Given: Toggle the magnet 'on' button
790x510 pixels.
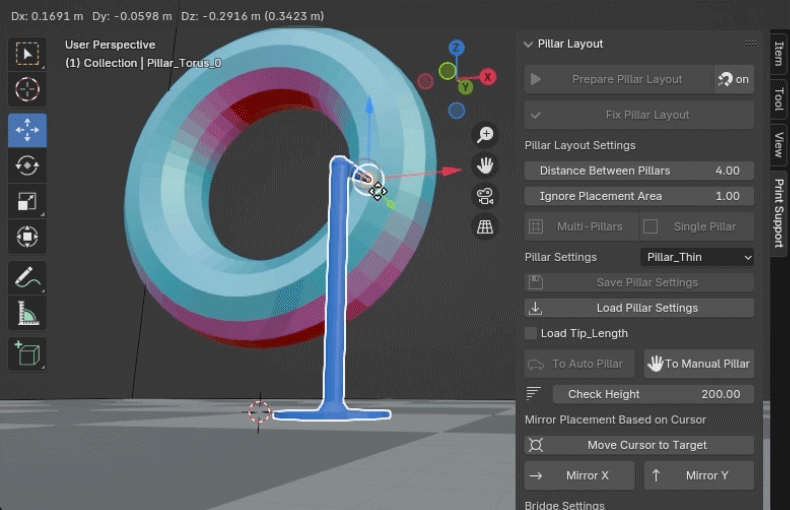Looking at the screenshot, I should (x=734, y=79).
